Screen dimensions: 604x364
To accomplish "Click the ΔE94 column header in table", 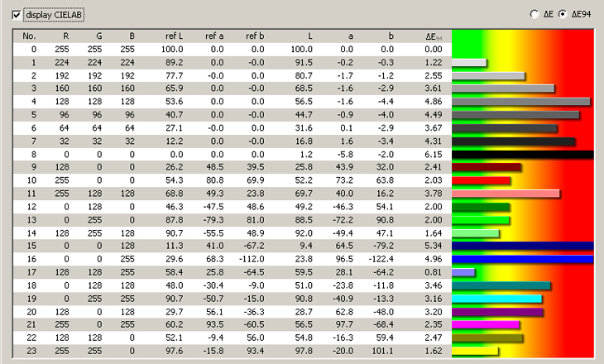I will click(432, 36).
